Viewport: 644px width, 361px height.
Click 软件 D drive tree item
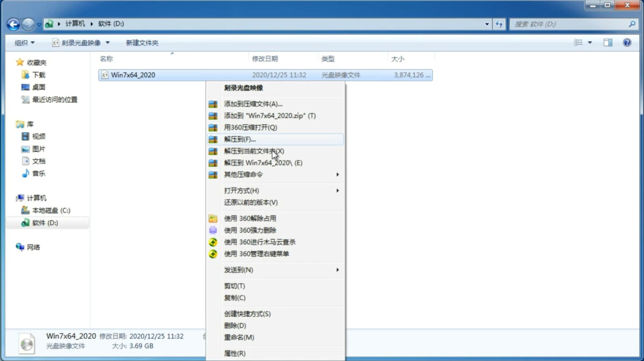(x=45, y=222)
